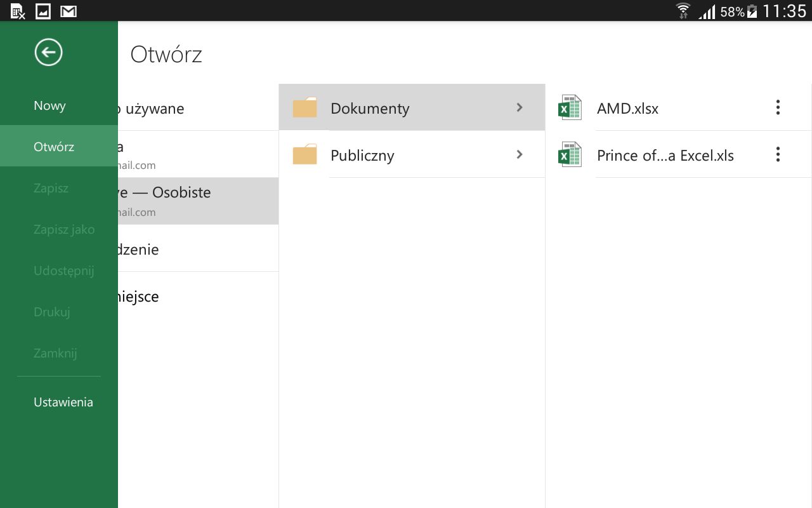The width and height of the screenshot is (812, 508).
Task: Click the Dokumenty folder icon
Action: [305, 108]
